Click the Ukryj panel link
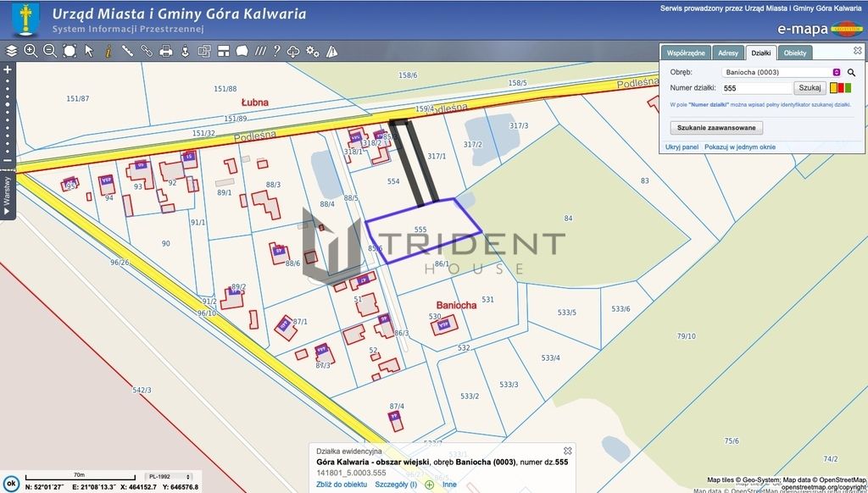The width and height of the screenshot is (868, 493). [682, 147]
